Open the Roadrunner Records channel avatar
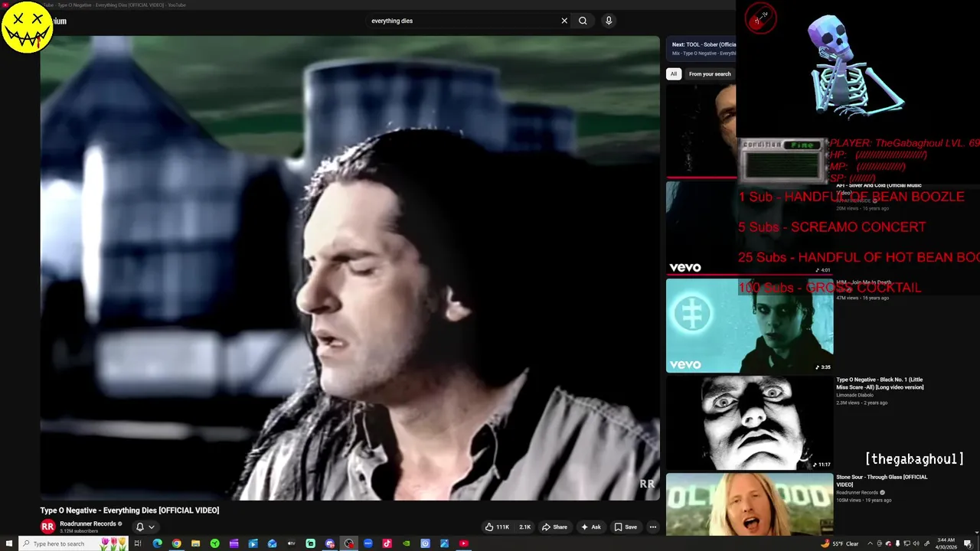This screenshot has height=551, width=980. coord(47,527)
